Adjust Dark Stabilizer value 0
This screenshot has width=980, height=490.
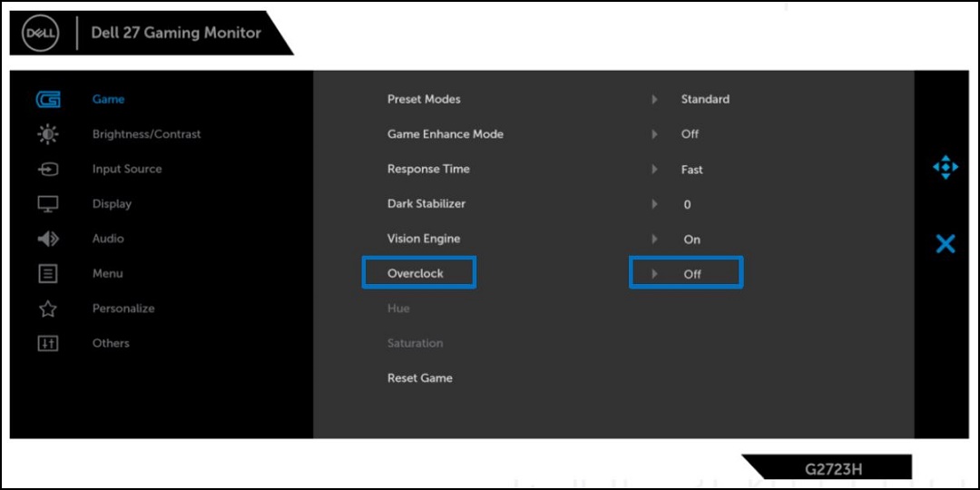(687, 205)
